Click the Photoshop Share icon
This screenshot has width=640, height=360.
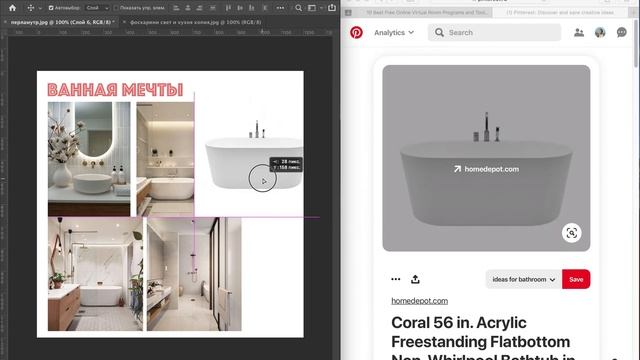coord(332,7)
